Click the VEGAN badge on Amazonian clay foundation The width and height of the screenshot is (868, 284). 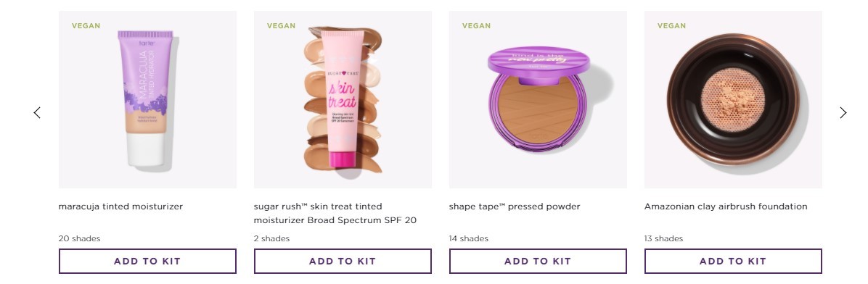(x=671, y=26)
